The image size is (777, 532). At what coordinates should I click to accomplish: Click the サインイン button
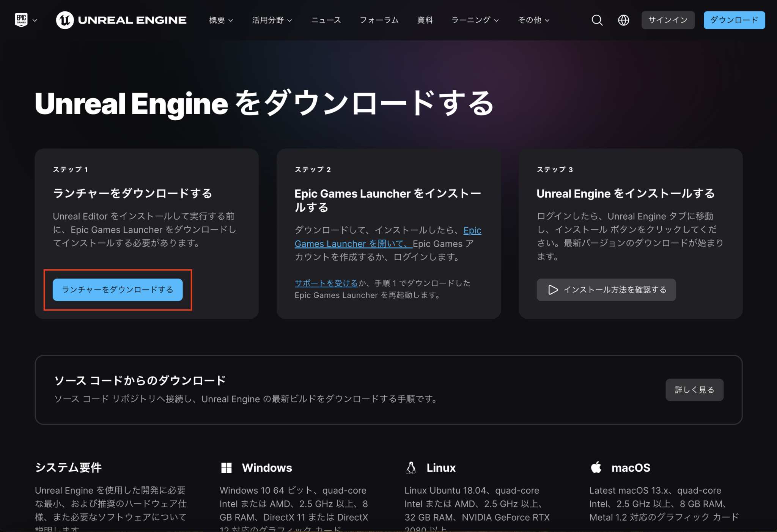668,20
